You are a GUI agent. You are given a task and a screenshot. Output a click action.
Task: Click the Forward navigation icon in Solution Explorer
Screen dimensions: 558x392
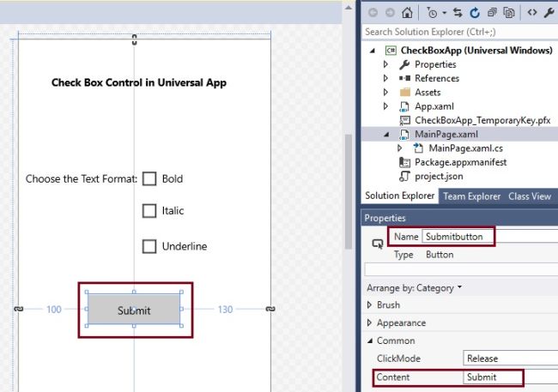click(390, 13)
